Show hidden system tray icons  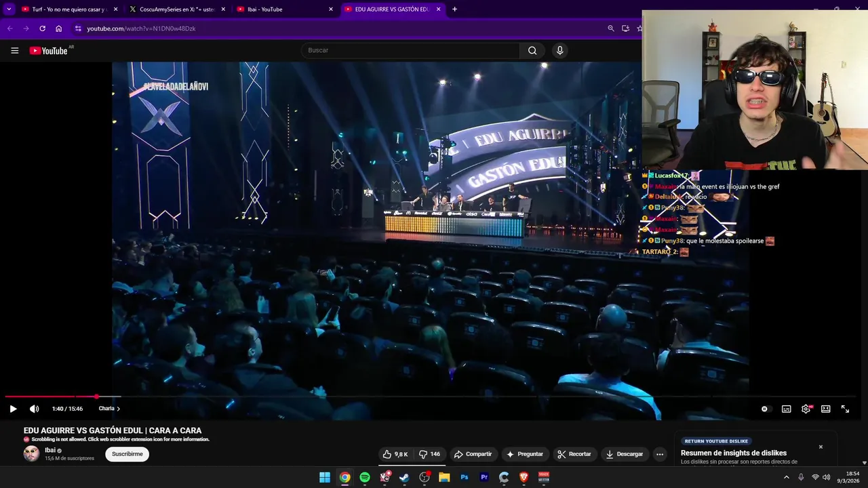coord(786,477)
